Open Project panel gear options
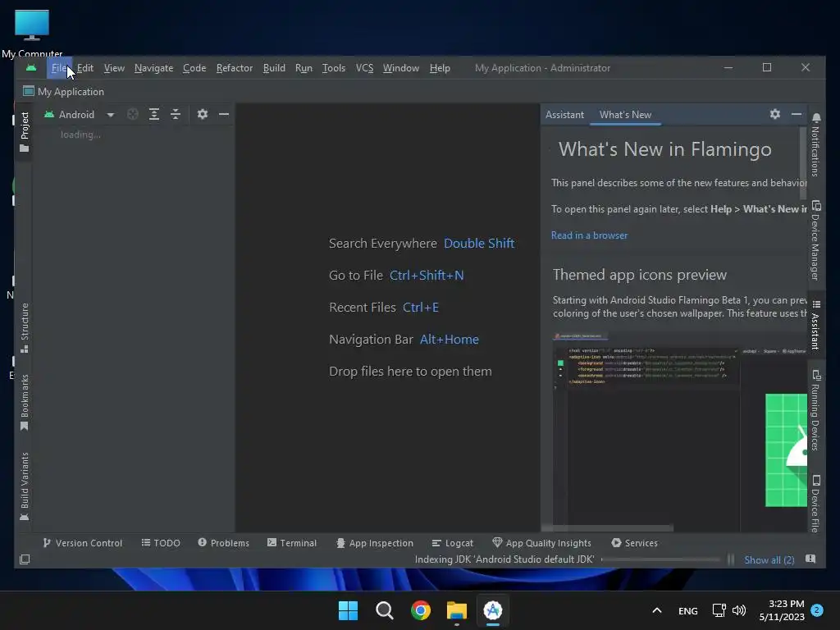The height and width of the screenshot is (630, 840). [x=202, y=114]
